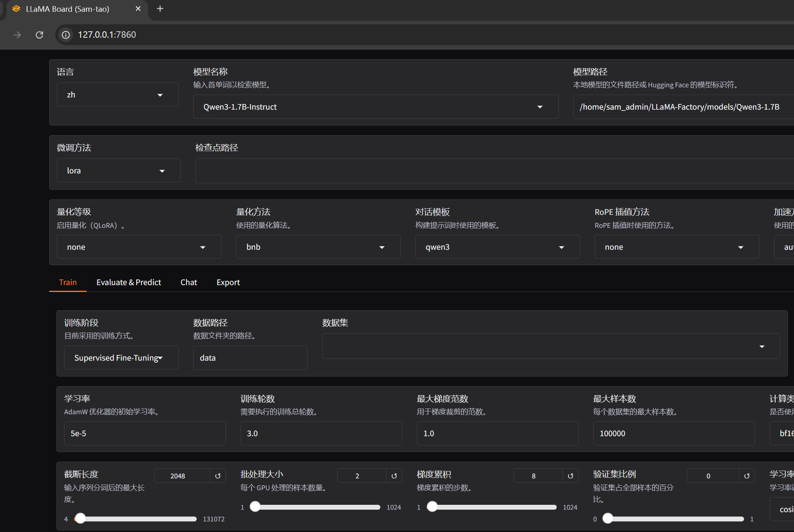
Task: Open the 微调方法 dropdown showing lora
Action: (x=119, y=171)
